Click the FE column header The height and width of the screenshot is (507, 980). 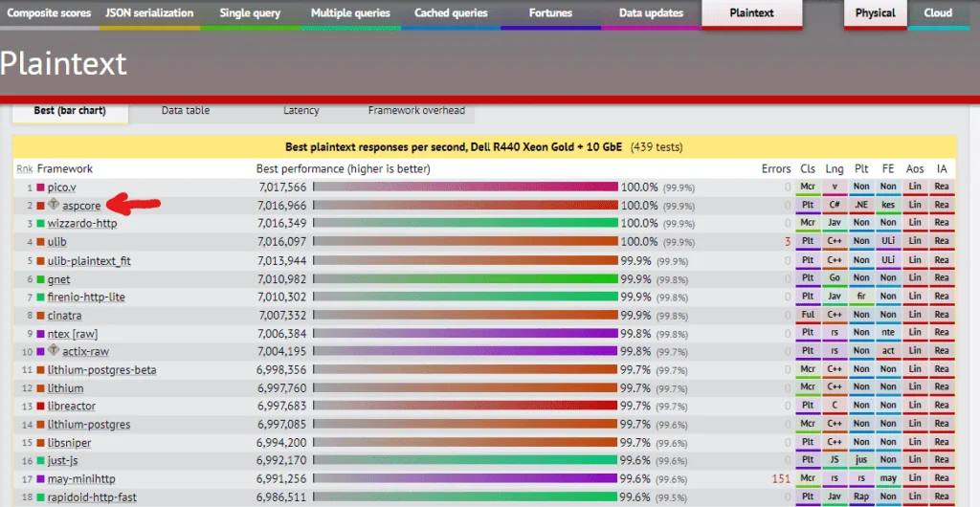pyautogui.click(x=888, y=168)
